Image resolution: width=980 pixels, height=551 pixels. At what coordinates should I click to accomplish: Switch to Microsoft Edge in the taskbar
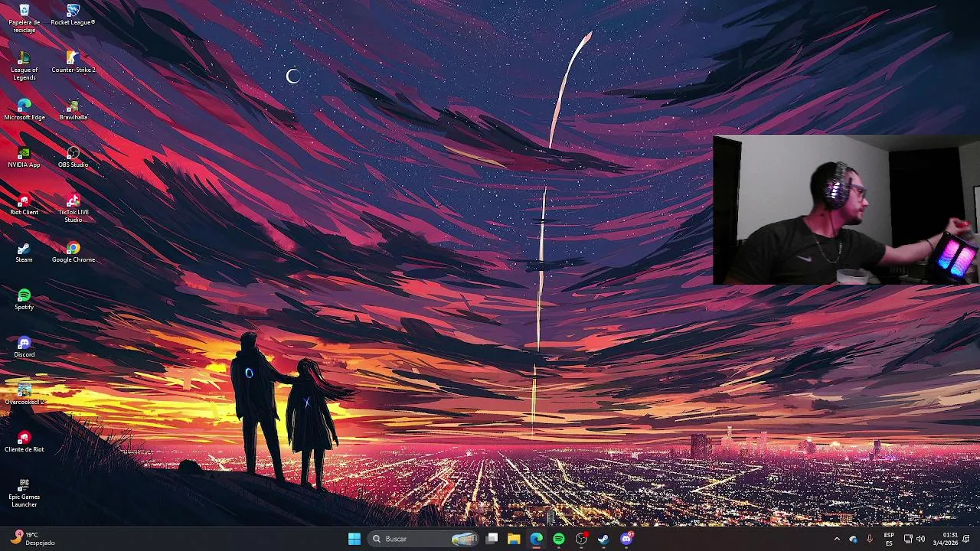pyautogui.click(x=536, y=539)
